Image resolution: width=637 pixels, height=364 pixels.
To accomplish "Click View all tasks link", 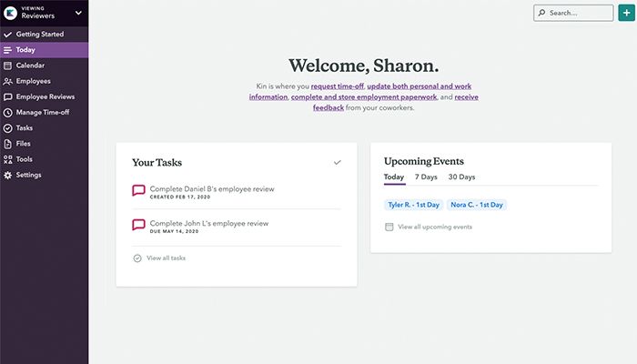I will pos(166,258).
